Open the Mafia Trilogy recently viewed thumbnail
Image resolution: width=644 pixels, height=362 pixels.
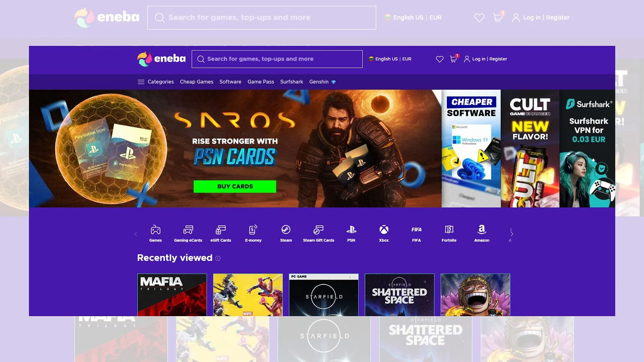pos(172,295)
